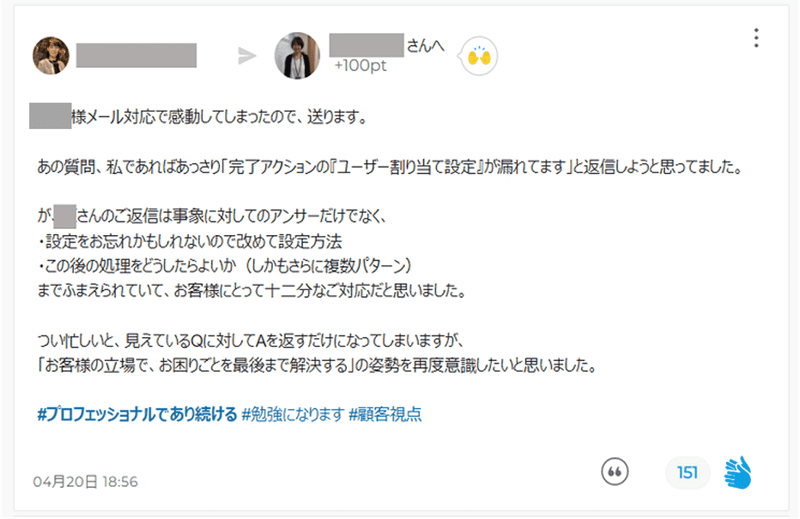Screen dimensions: 800x519
Task: Click the line about お客様の立場
Action: click(317, 365)
